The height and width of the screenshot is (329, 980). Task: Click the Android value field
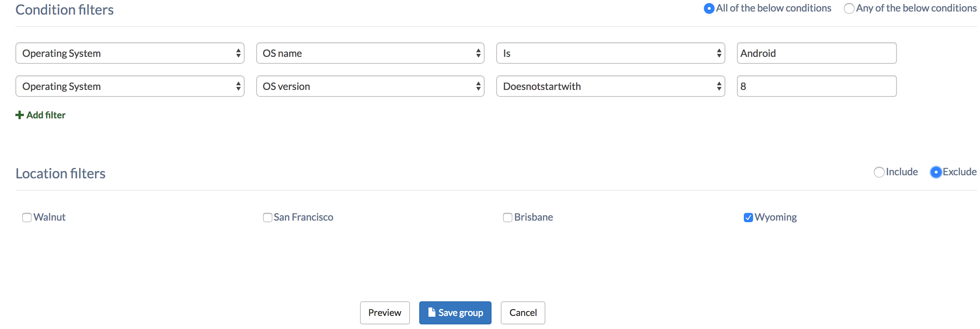(817, 53)
